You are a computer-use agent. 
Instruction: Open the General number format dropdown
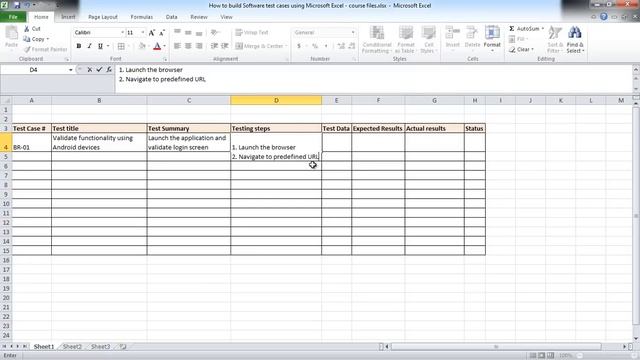[353, 32]
